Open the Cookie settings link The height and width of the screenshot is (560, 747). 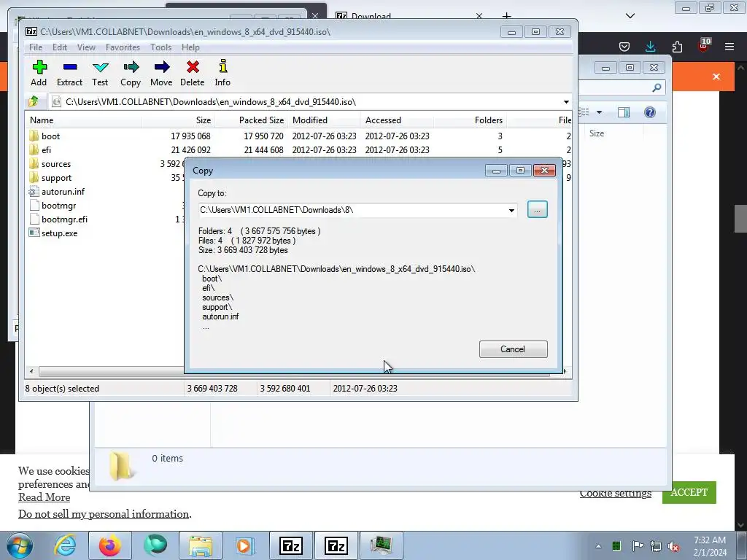tap(616, 494)
